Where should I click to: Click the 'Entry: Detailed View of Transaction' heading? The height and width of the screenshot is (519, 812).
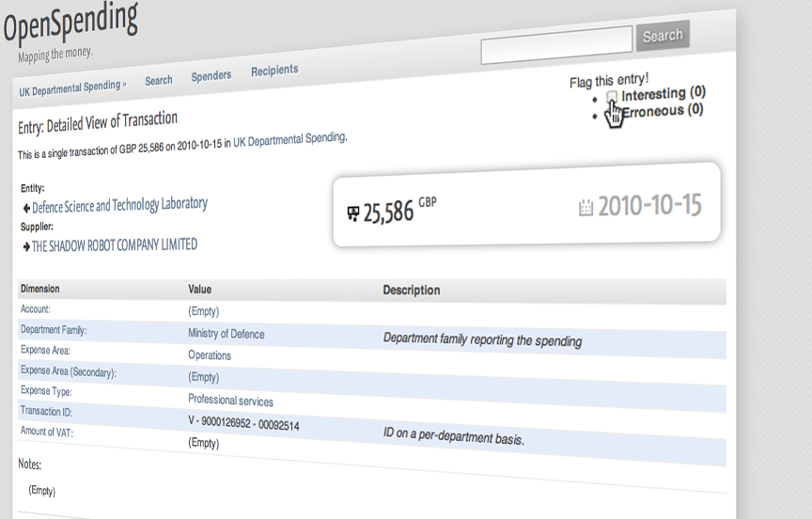(98, 122)
